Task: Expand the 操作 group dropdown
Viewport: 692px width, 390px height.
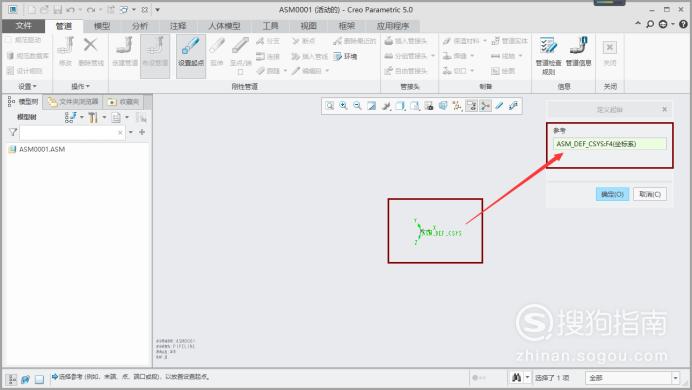Action: (80, 86)
